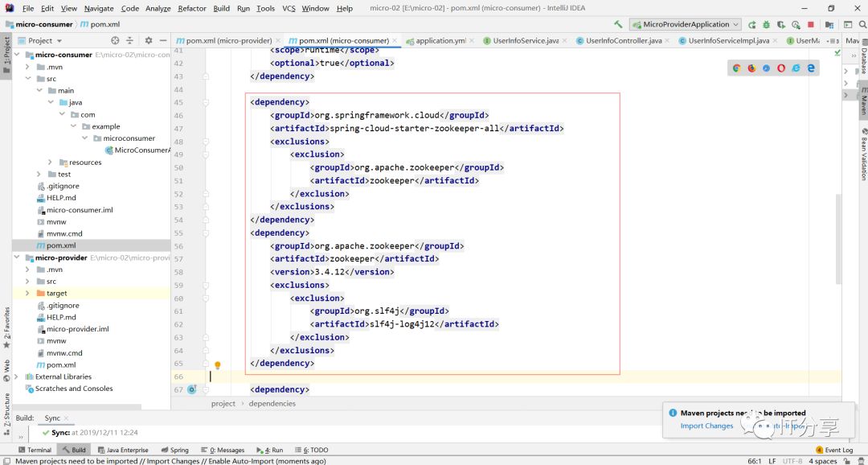The height and width of the screenshot is (465, 868).
Task: Show hidden editor tabs list
Action: 832,40
